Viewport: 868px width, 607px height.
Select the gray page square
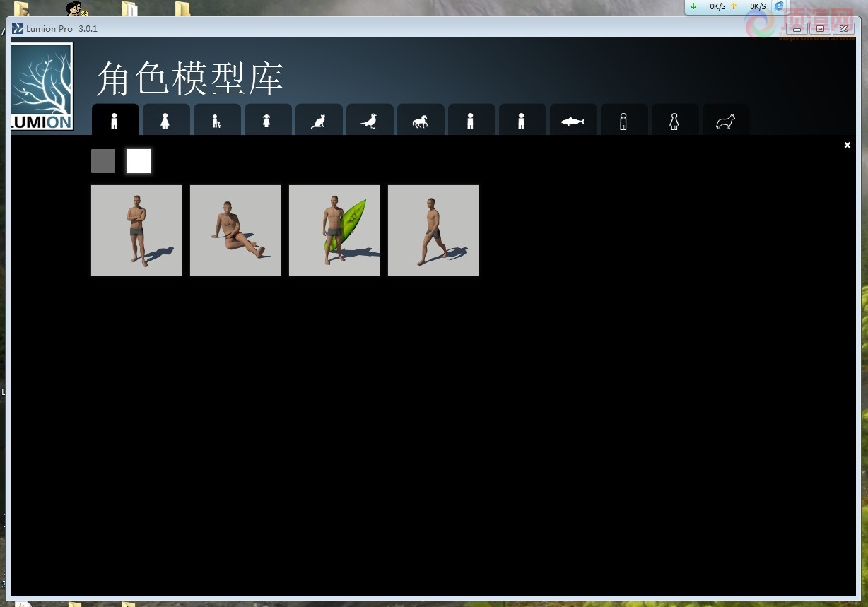(103, 161)
